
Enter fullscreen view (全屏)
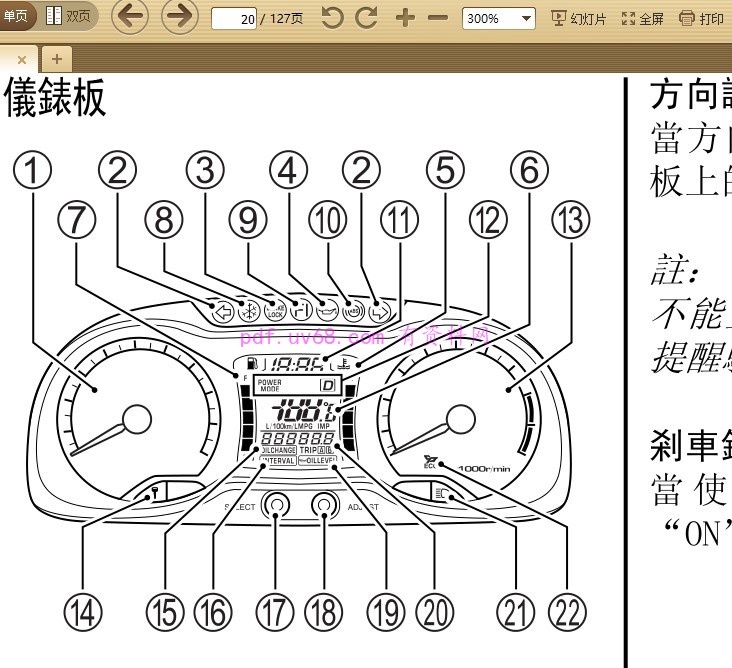(642, 18)
